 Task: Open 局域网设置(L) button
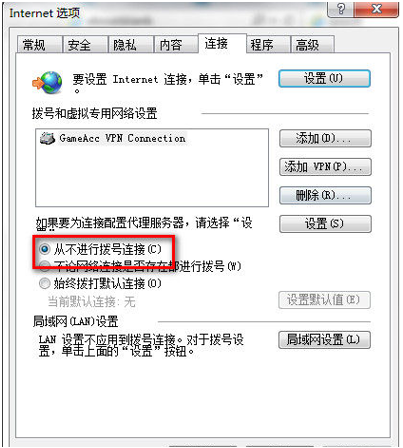click(324, 340)
